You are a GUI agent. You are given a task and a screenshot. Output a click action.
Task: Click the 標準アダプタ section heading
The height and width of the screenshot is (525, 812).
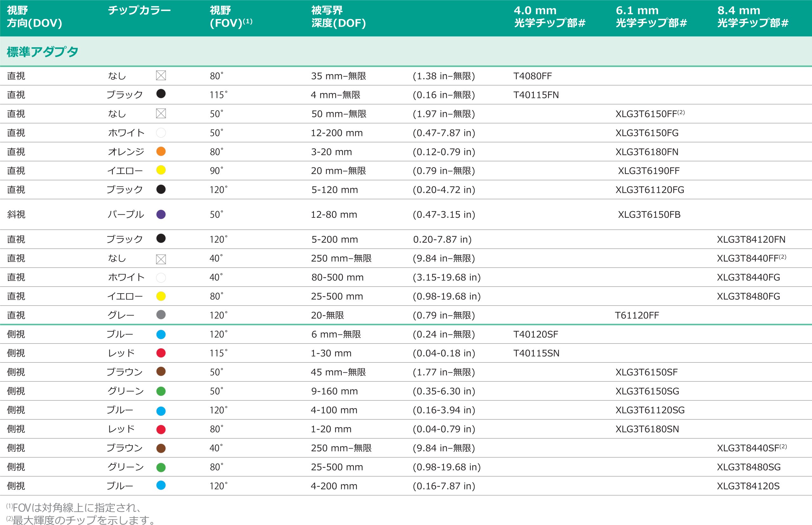(43, 52)
